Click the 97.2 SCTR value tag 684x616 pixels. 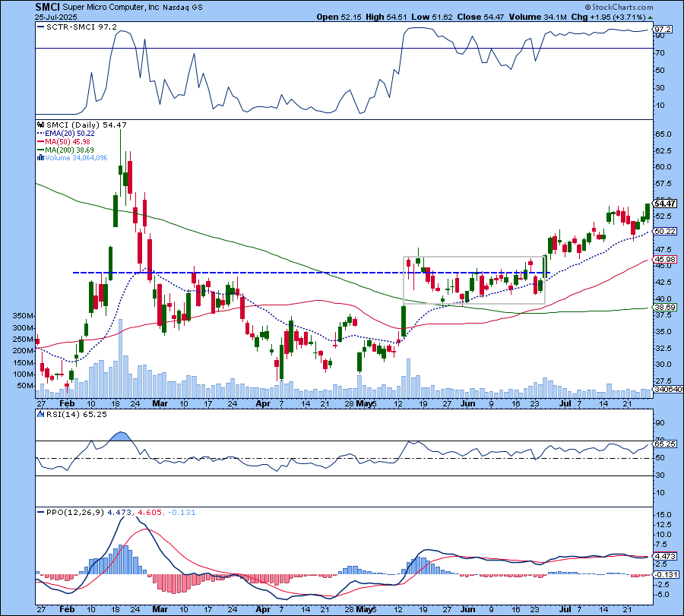coord(663,30)
